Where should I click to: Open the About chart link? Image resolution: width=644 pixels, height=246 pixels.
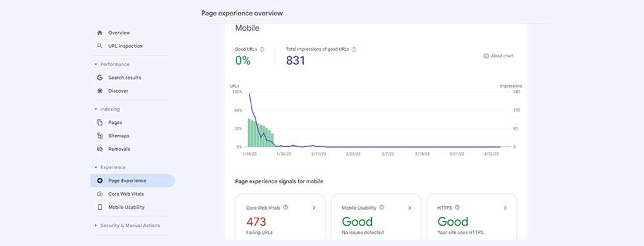(498, 56)
